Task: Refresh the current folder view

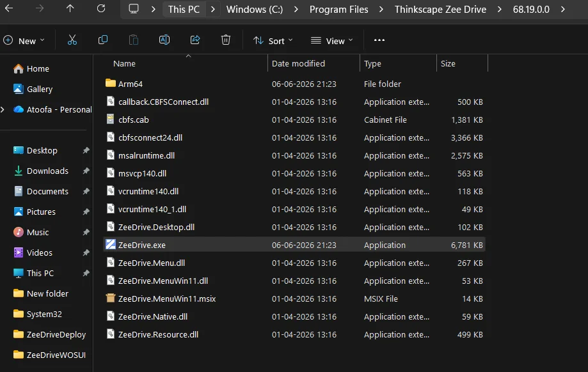Action: tap(101, 8)
